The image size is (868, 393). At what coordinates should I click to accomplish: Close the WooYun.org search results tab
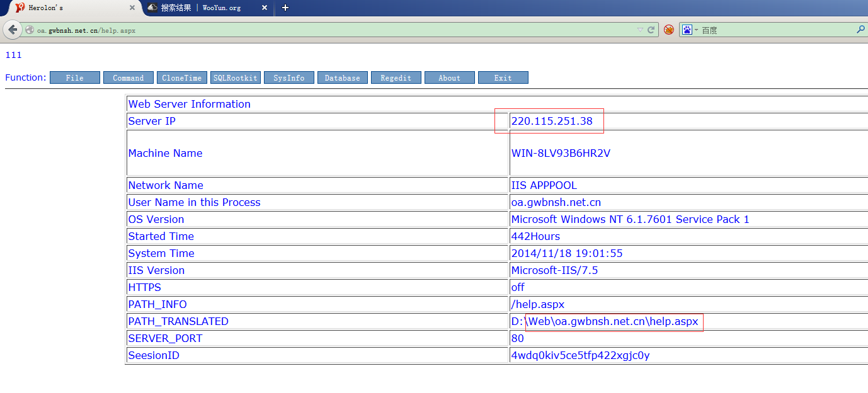tap(265, 8)
